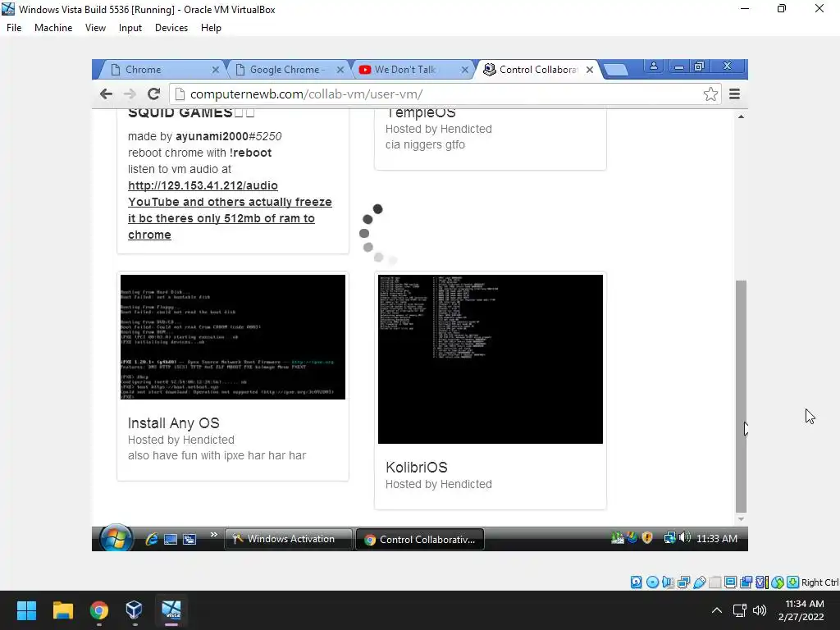
Task: Click the Vista network tray icon
Action: (x=669, y=538)
